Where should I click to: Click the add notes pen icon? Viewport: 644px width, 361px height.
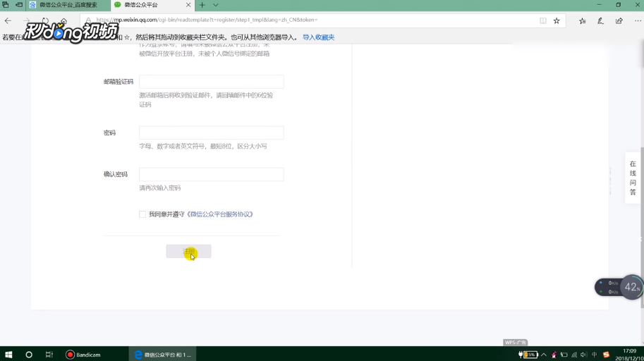(x=600, y=20)
